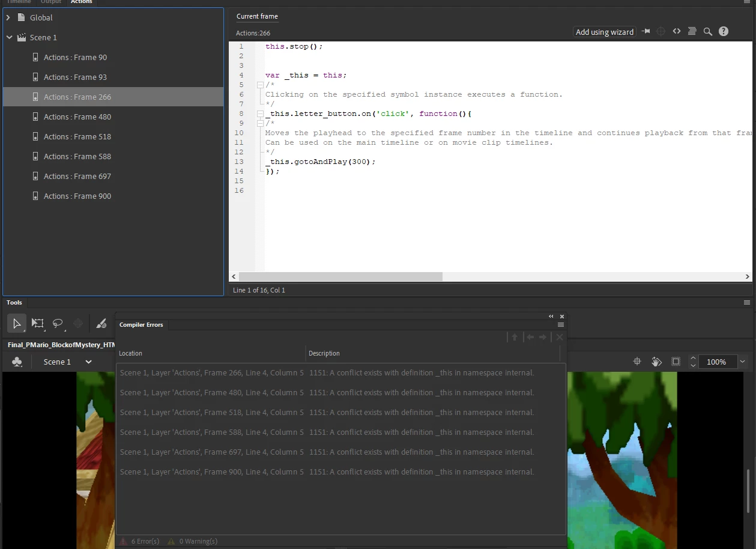Switch to the Timeline tab
756x549 pixels.
click(19, 2)
